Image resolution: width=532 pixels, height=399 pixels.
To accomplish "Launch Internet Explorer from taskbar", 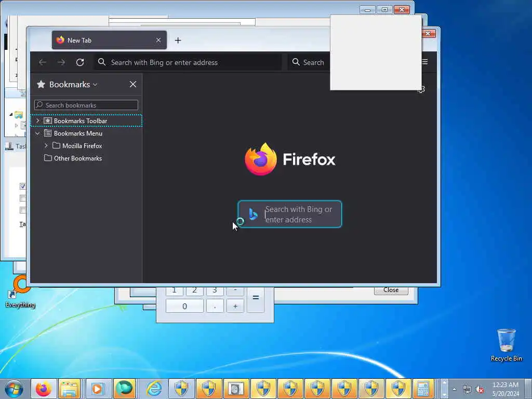I will (154, 389).
